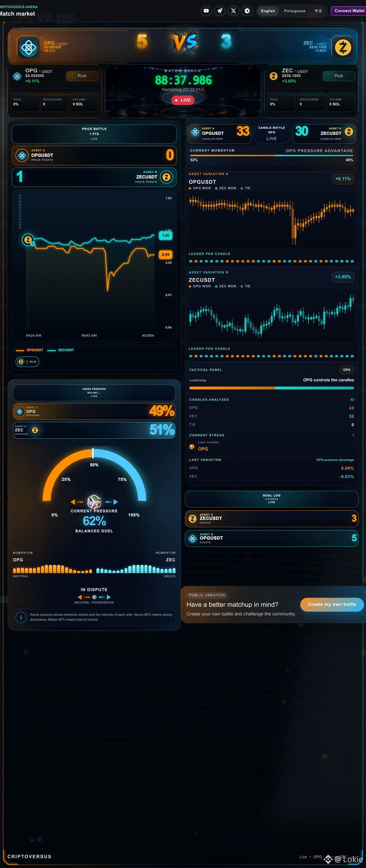
Task: Click ZEC 51% pressure row
Action: coord(94,430)
